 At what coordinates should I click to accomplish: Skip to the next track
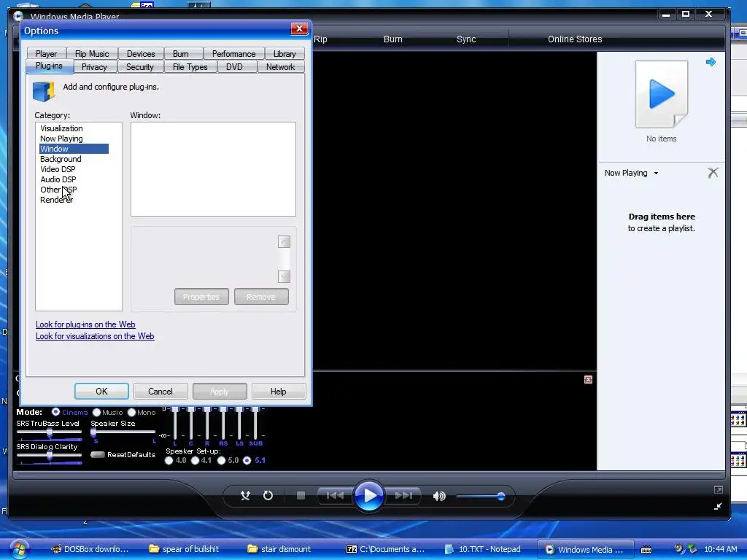click(403, 496)
